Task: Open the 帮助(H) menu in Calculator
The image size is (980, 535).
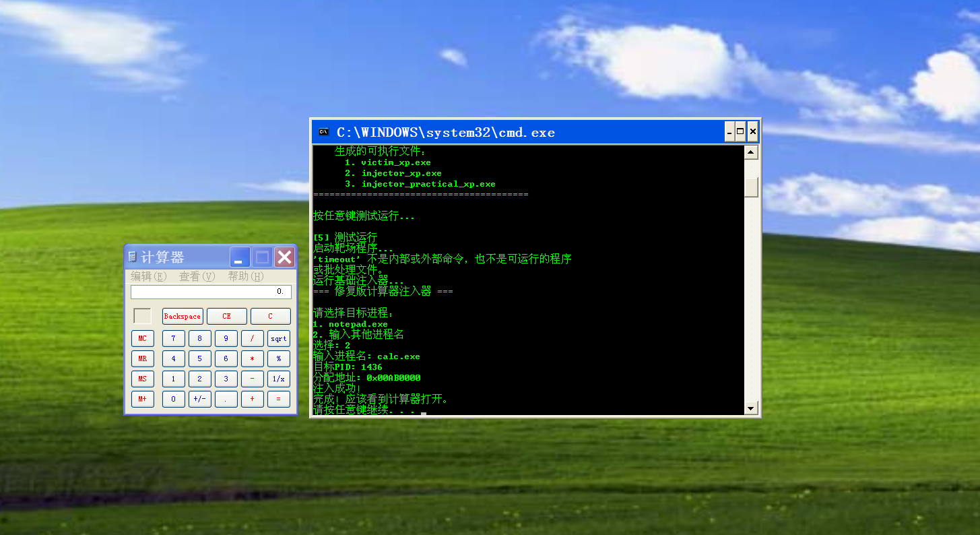Action: point(245,276)
